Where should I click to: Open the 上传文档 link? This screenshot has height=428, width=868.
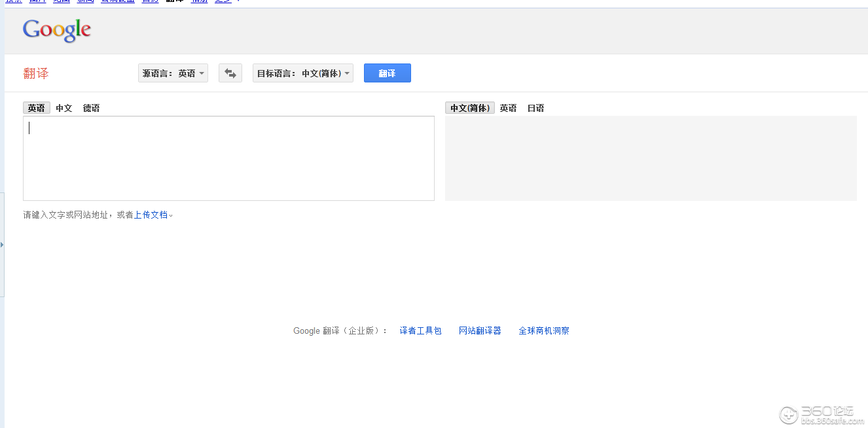151,215
